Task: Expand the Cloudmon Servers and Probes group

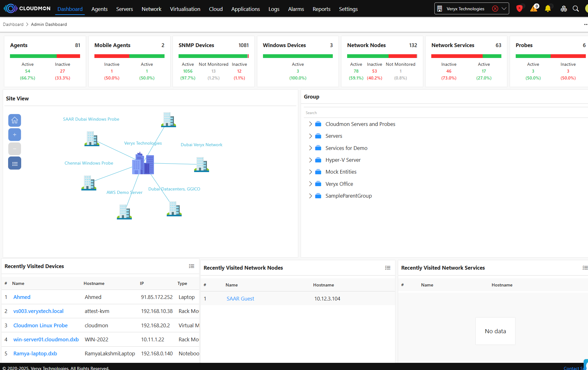Action: pos(310,124)
